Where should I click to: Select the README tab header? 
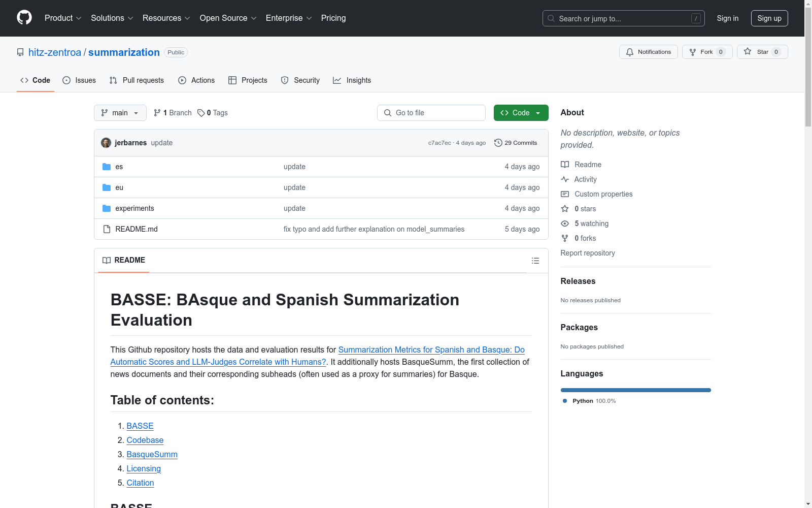pyautogui.click(x=124, y=261)
